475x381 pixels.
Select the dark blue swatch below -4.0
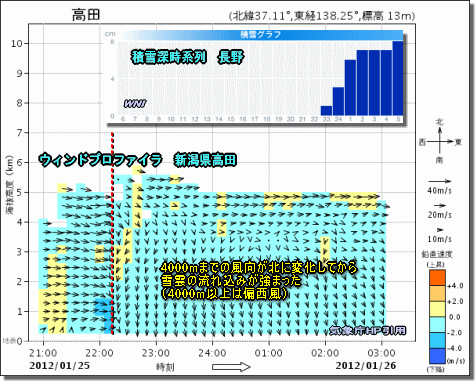[x=437, y=356]
